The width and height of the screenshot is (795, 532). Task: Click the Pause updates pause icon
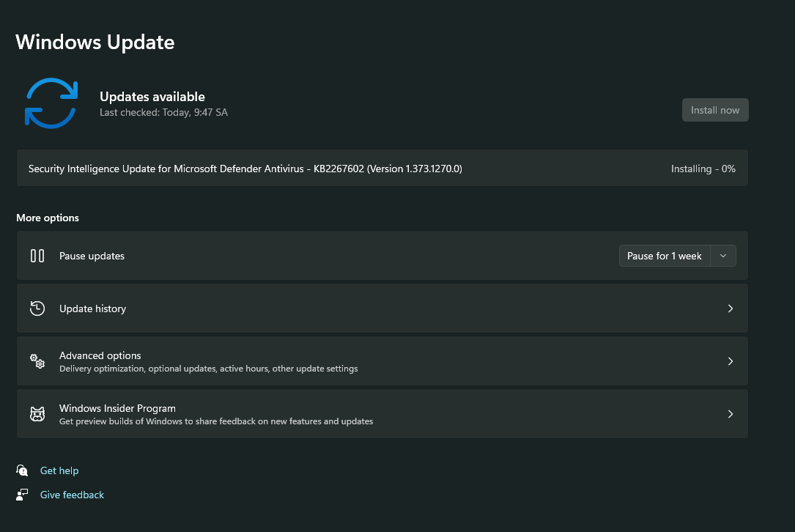pyautogui.click(x=37, y=256)
